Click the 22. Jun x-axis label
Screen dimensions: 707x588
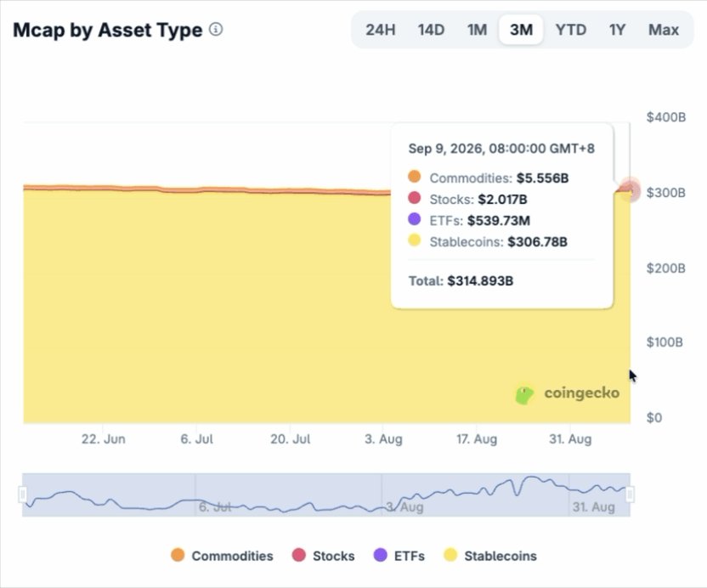click(104, 438)
